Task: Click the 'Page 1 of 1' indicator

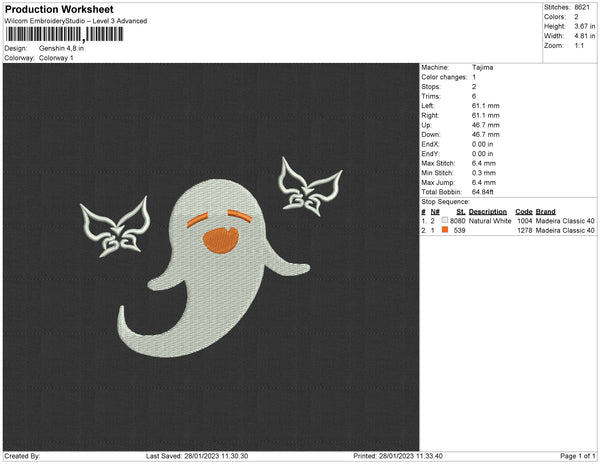Action: coord(578,456)
